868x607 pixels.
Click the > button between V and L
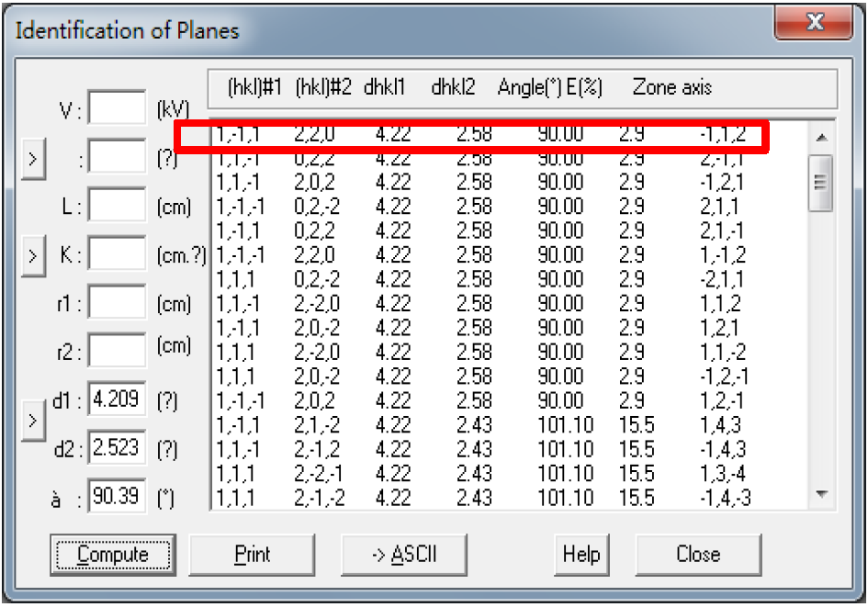tap(33, 160)
